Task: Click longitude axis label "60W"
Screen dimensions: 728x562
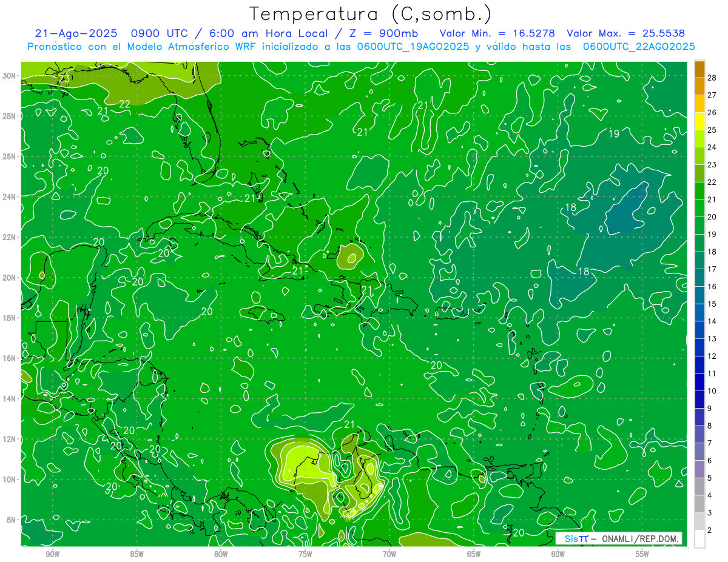Action: pos(558,554)
